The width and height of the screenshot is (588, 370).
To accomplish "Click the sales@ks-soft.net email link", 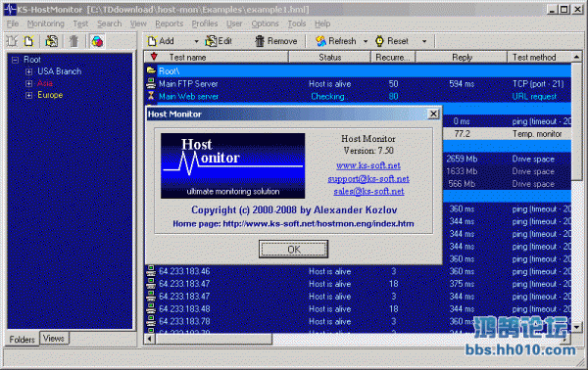I will point(368,192).
